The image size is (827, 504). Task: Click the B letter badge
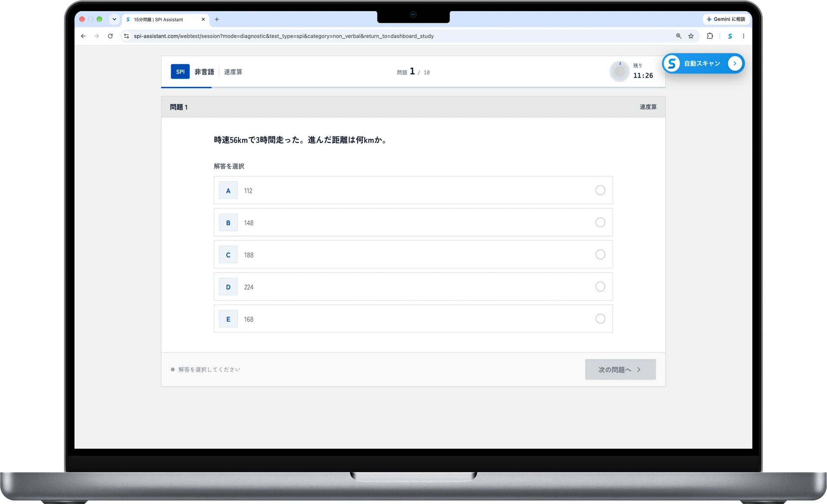point(228,223)
